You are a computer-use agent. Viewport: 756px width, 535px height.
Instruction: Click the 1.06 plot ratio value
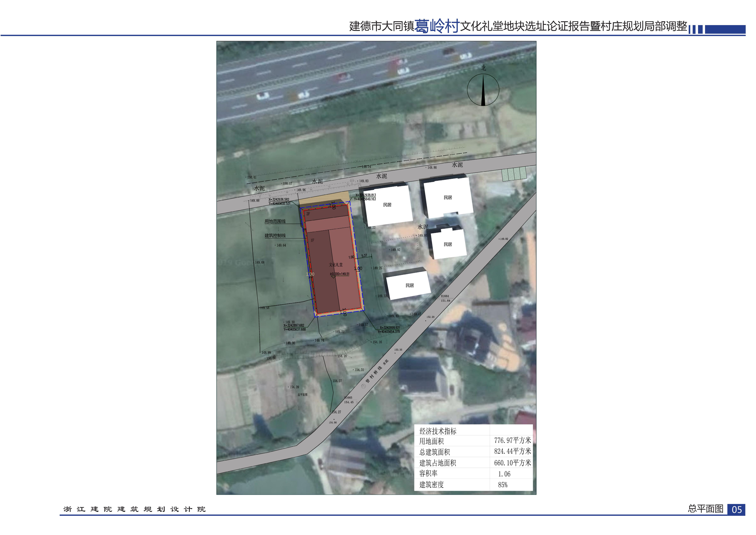tap(504, 474)
